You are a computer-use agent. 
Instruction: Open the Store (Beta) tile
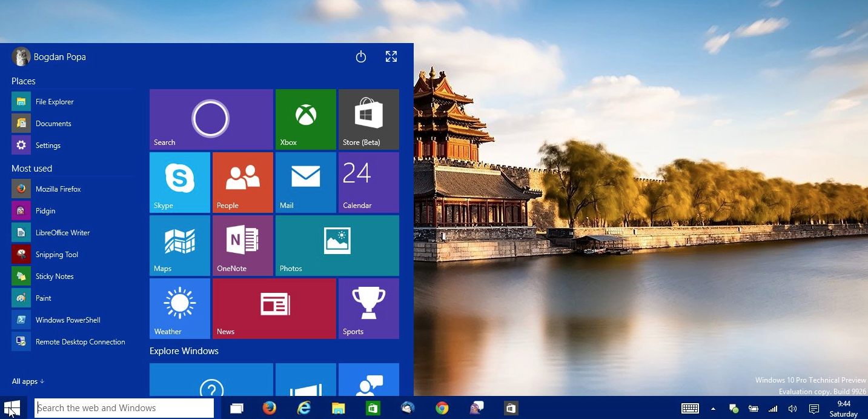(369, 119)
